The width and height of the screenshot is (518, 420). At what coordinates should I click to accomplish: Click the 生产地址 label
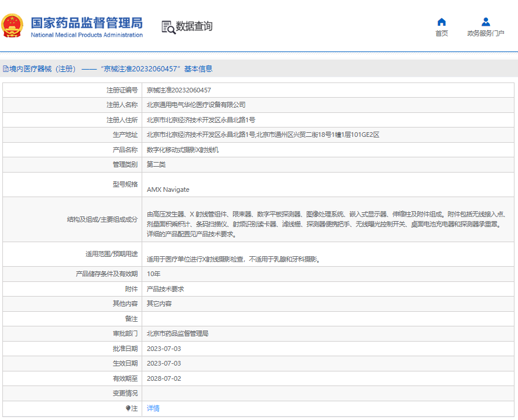[125, 135]
